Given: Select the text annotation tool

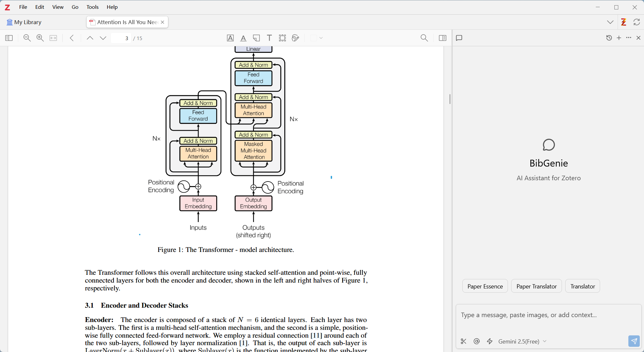Looking at the screenshot, I should (269, 38).
